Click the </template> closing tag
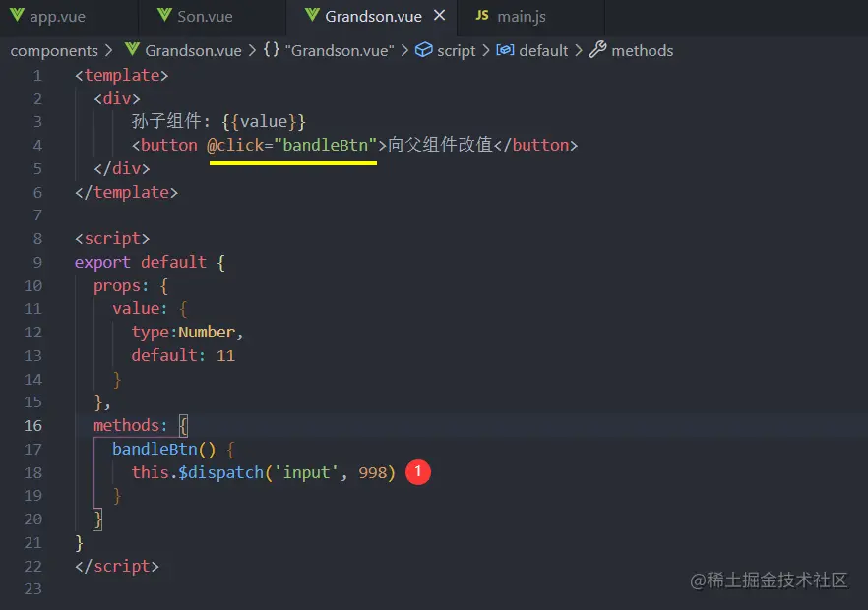 127,192
